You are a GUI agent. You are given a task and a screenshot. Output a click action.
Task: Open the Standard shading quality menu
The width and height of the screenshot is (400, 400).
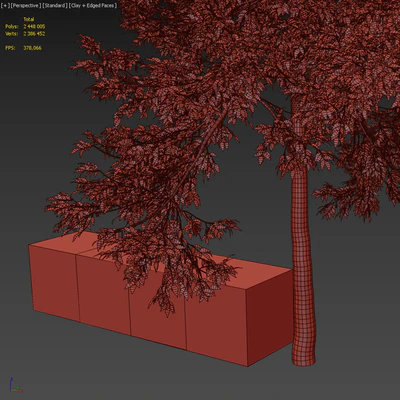[x=55, y=6]
